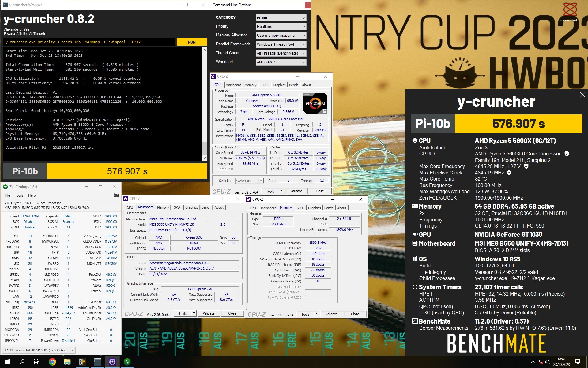Open the Parallel Framework dropdown
Viewport: 588px width, 368px height.
pos(281,44)
